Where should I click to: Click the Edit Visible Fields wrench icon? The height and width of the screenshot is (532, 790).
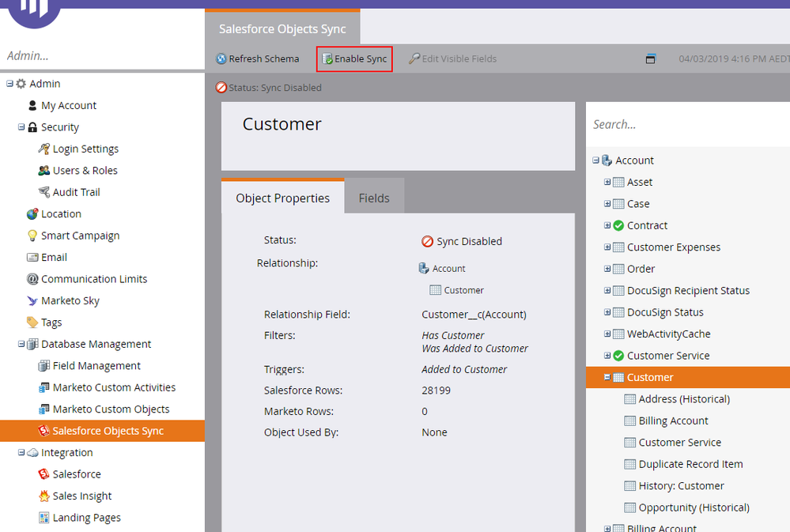pos(414,59)
